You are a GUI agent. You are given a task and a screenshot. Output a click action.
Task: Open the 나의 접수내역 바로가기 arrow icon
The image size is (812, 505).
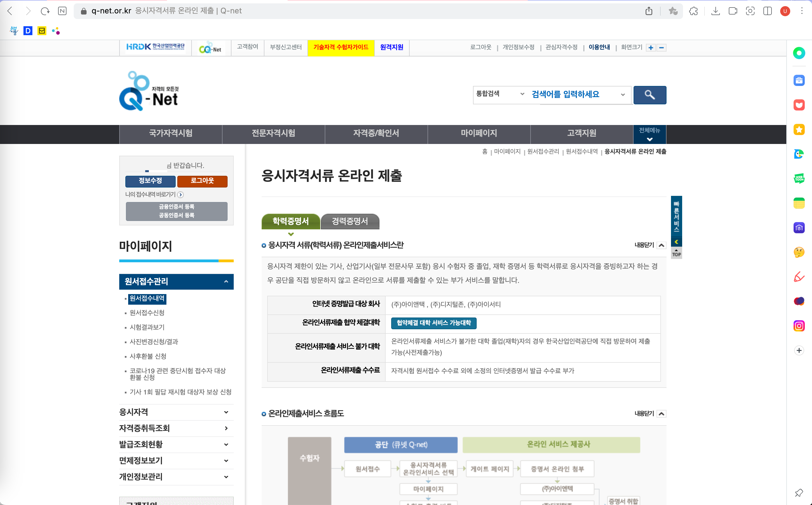tap(180, 194)
